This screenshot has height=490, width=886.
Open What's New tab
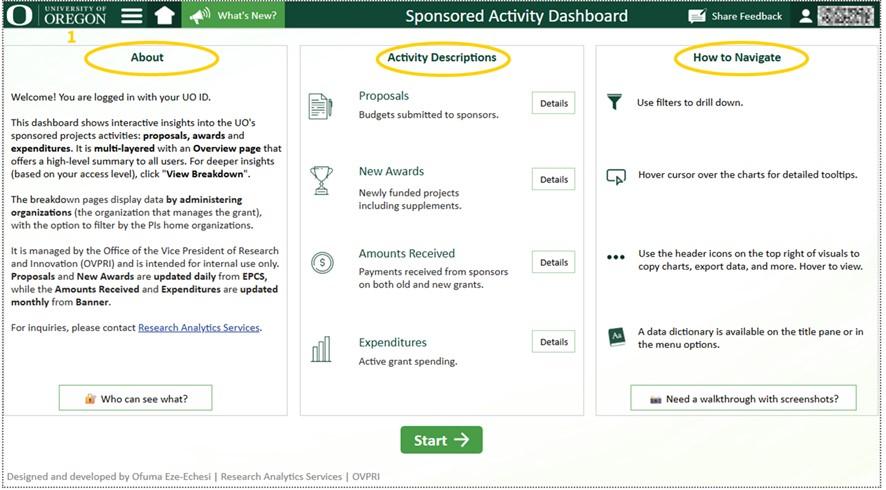pyautogui.click(x=233, y=15)
